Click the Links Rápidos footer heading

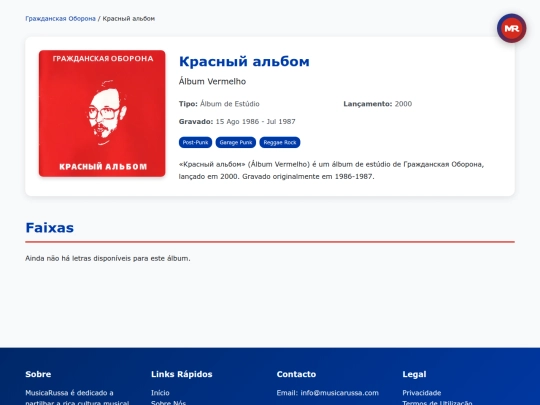pyautogui.click(x=181, y=374)
